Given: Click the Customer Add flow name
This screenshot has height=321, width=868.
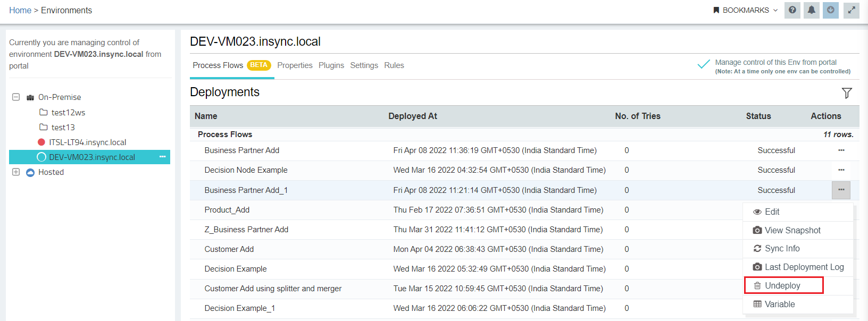Looking at the screenshot, I should (229, 249).
